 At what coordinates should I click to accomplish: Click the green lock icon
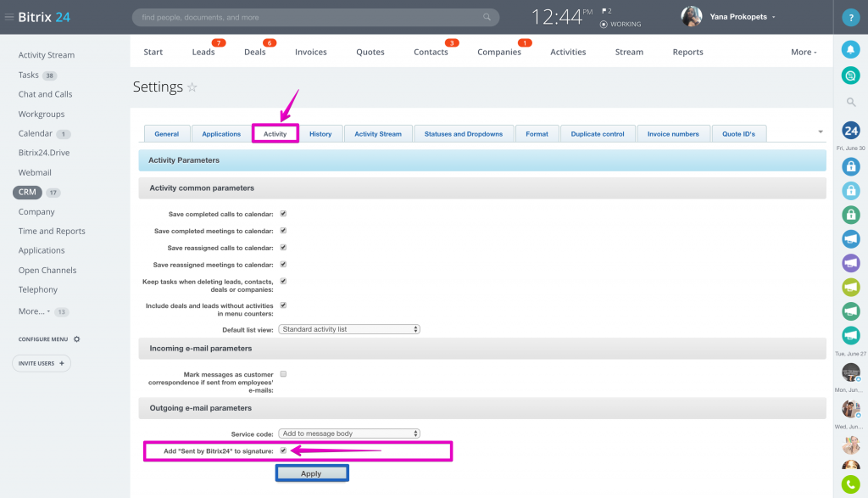tap(851, 215)
